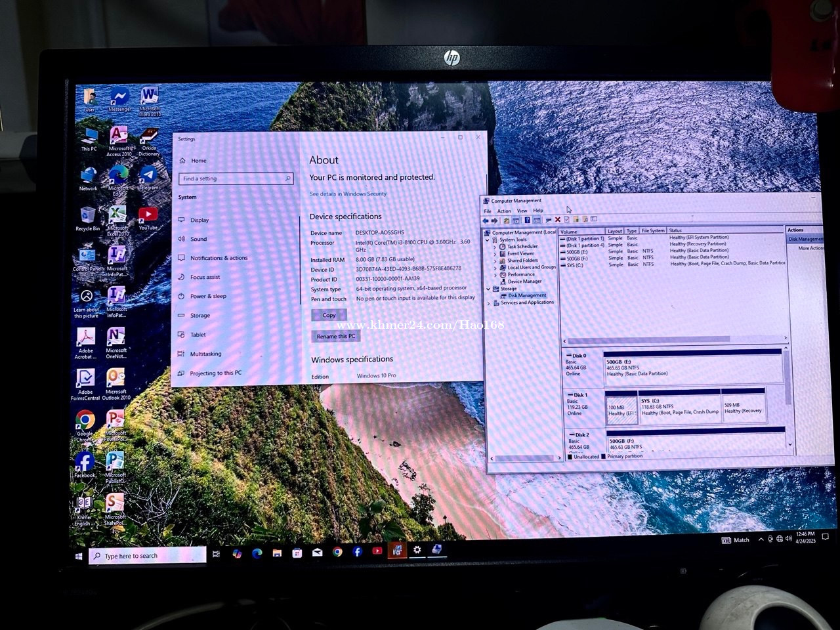Collapse the System Tools tree node
840x630 pixels.
488,240
